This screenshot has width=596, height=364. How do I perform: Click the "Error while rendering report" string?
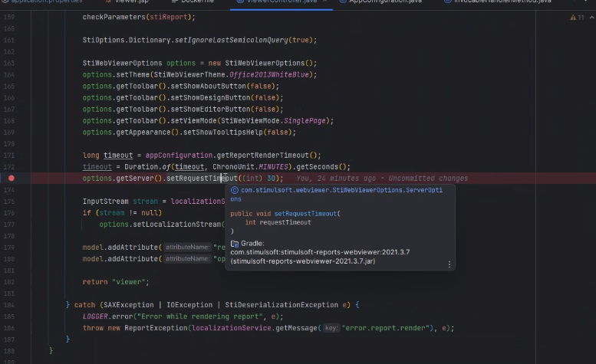pyautogui.click(x=200, y=316)
